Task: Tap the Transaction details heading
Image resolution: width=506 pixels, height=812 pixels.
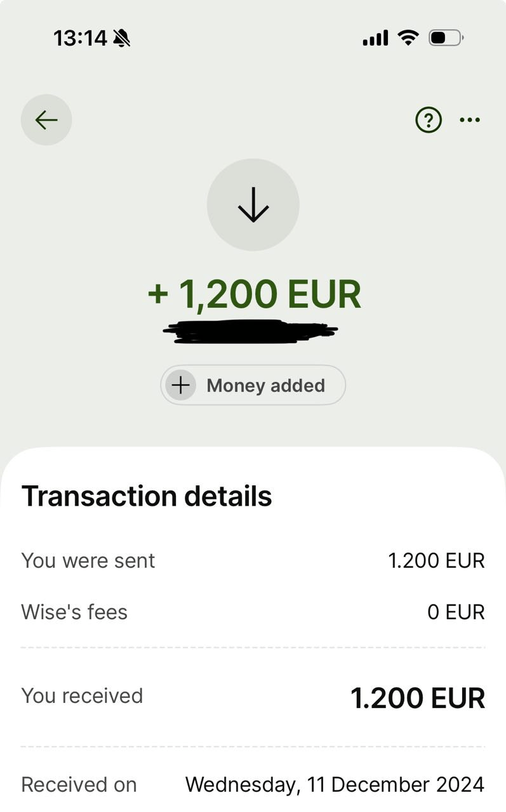Action: point(147,496)
